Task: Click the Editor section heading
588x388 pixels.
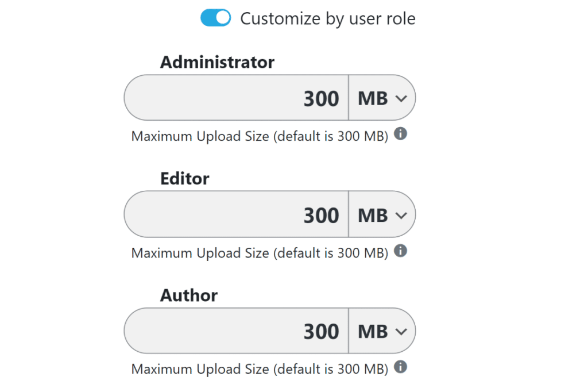Action: [185, 179]
